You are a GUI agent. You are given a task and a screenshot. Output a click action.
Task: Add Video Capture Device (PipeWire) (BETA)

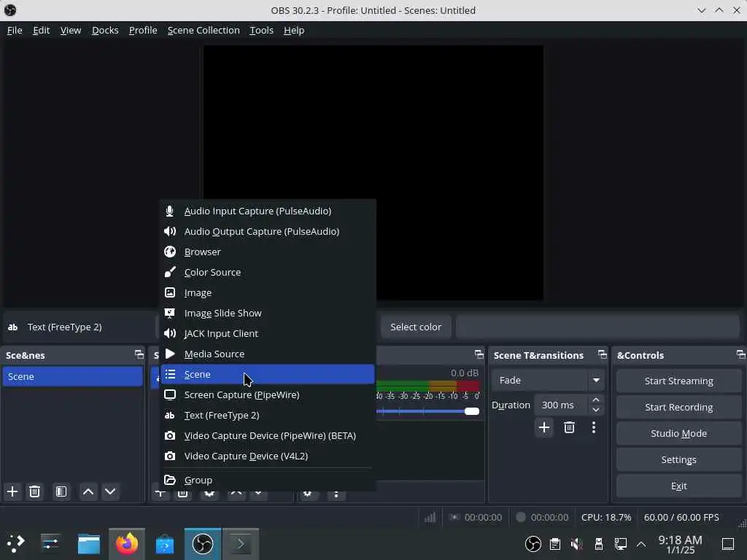pyautogui.click(x=268, y=436)
